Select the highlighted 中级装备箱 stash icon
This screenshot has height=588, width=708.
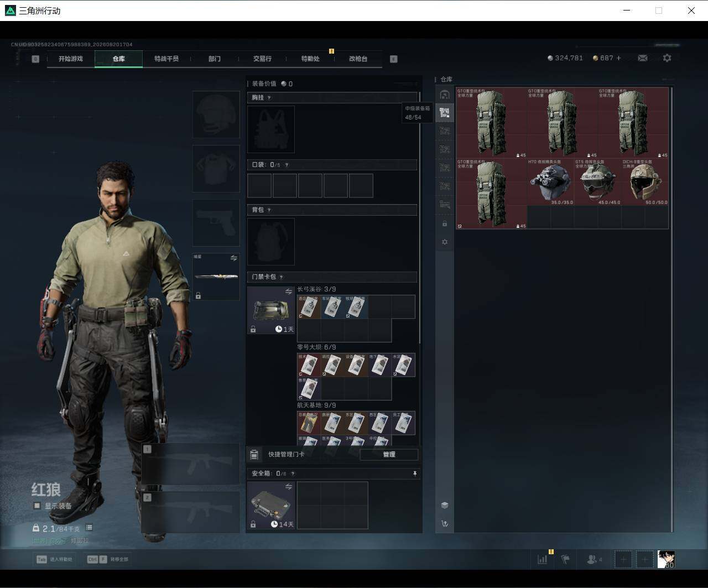pyautogui.click(x=445, y=113)
